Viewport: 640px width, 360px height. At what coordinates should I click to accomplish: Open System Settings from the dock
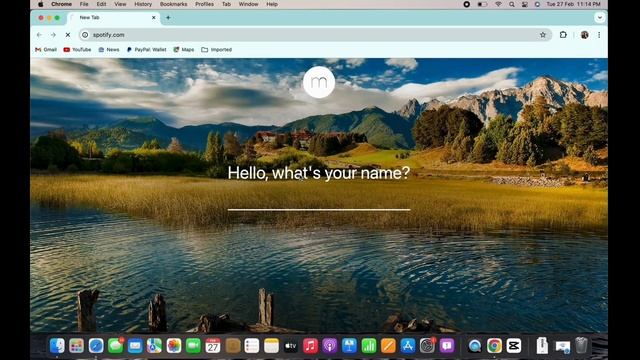pyautogui.click(x=427, y=346)
